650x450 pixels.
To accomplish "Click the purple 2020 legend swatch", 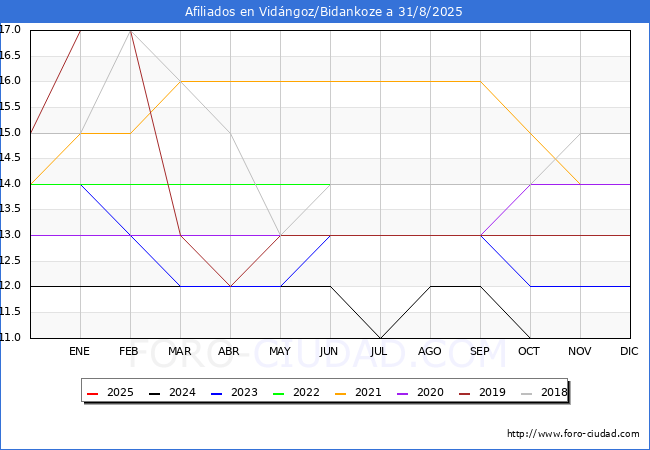I will click(403, 393).
